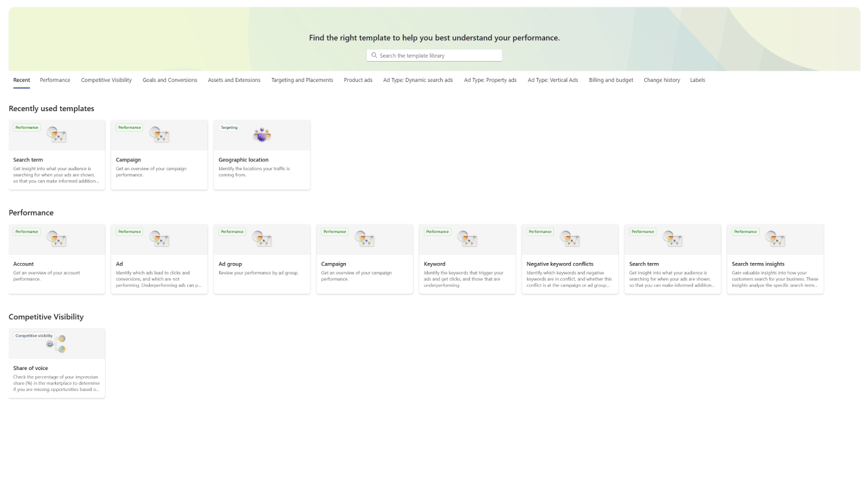Click the Negative keyword conflicts template icon
This screenshot has width=868, height=488.
pyautogui.click(x=570, y=239)
